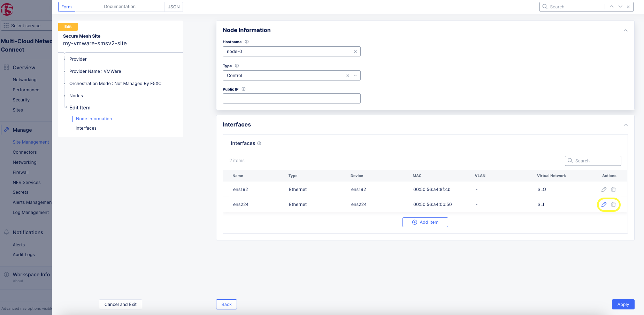Open the Select service grid icon
The height and width of the screenshot is (315, 644).
click(6, 25)
